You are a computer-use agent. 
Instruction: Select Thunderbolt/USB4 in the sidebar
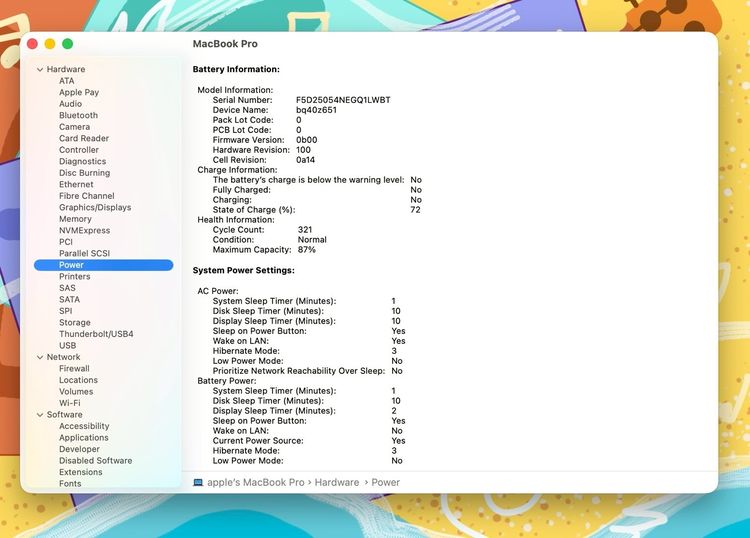coord(96,334)
